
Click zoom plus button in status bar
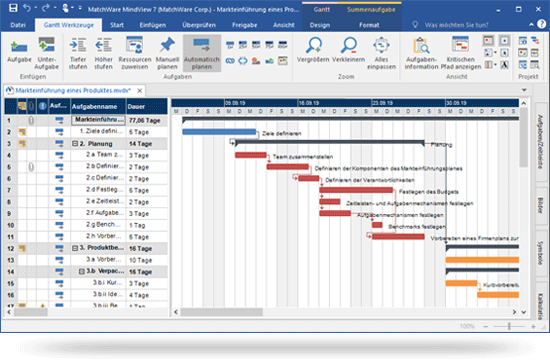coord(533,326)
